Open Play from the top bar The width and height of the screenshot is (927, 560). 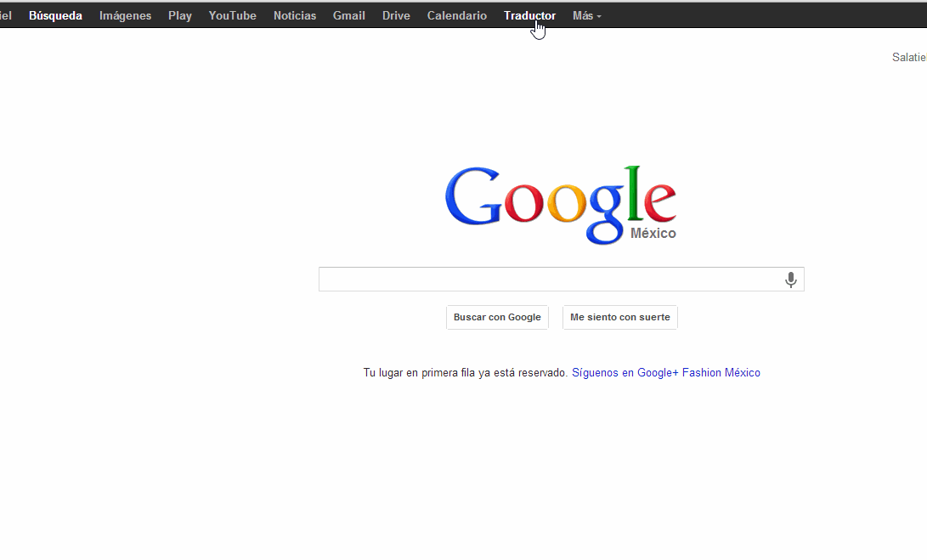tap(180, 16)
